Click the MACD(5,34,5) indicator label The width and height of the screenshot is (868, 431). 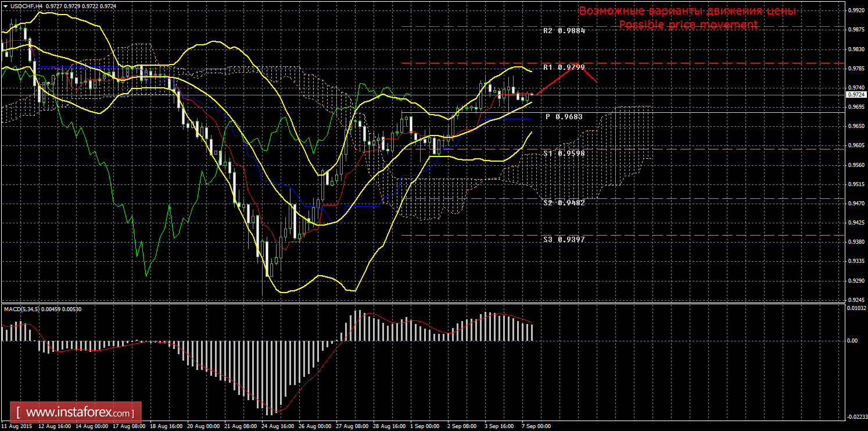[21, 309]
